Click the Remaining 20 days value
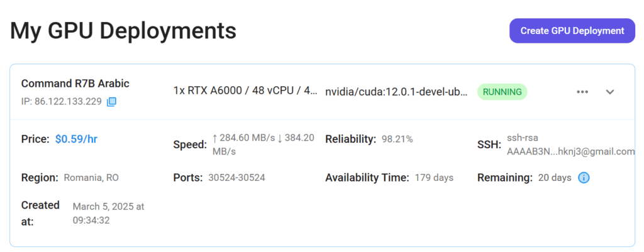 555,178
